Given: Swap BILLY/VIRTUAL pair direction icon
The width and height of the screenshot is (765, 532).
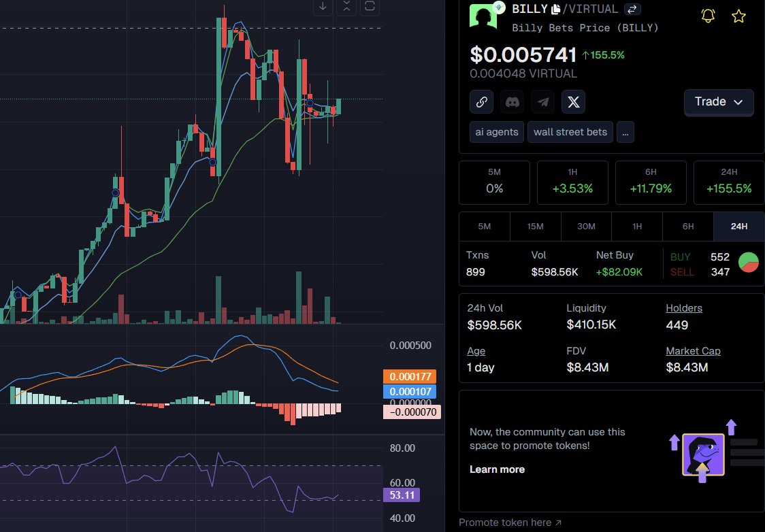Looking at the screenshot, I should 632,9.
